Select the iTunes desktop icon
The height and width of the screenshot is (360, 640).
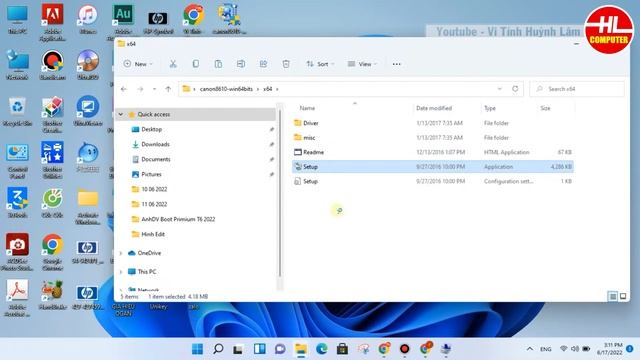(x=87, y=20)
